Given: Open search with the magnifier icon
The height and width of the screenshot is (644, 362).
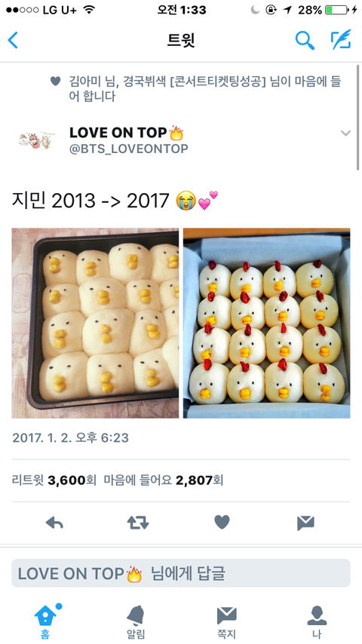Looking at the screenshot, I should click(305, 40).
